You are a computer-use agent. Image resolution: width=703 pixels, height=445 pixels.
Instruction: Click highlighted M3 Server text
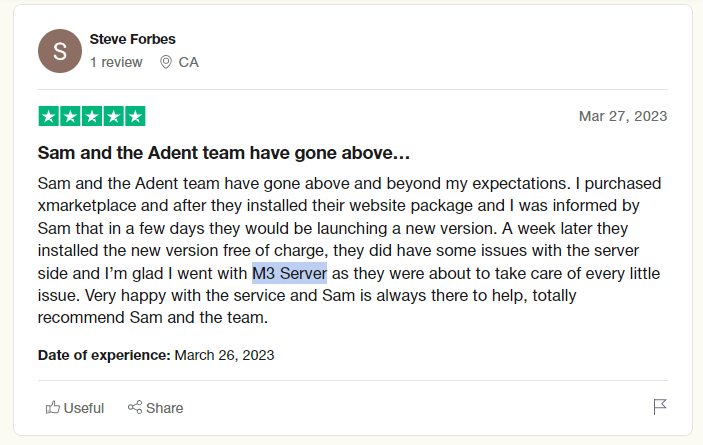(289, 273)
